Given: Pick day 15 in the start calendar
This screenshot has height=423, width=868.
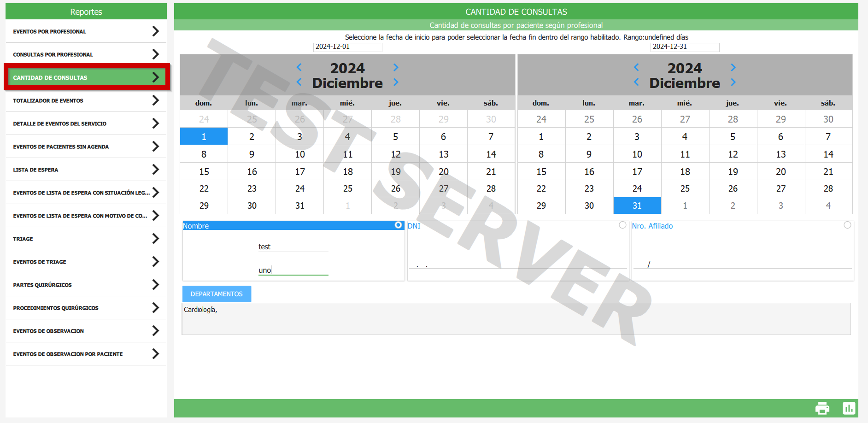Looking at the screenshot, I should tap(204, 172).
